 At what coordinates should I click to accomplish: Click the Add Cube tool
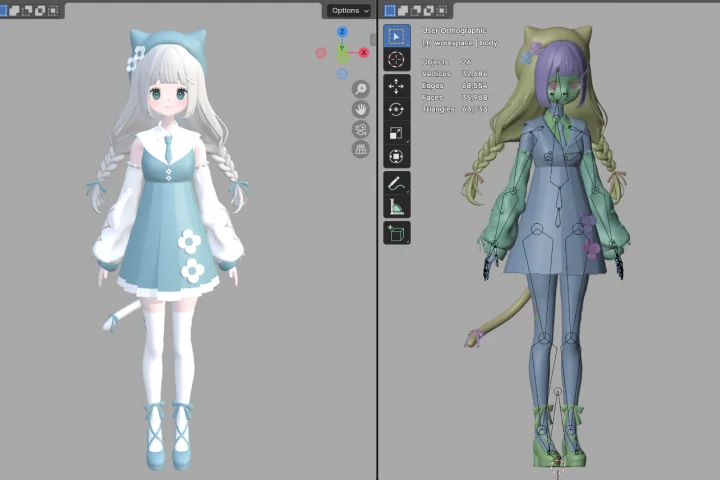point(396,234)
